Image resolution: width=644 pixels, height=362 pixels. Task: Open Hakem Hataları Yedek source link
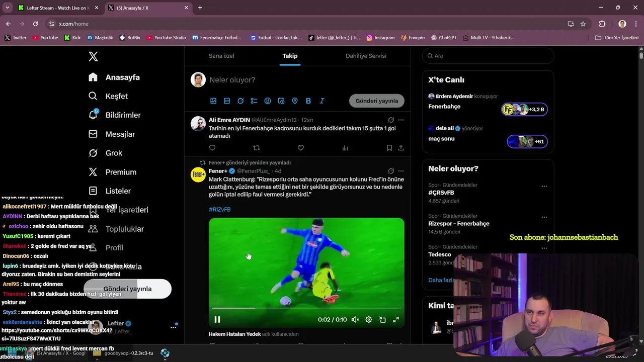[x=235, y=334]
